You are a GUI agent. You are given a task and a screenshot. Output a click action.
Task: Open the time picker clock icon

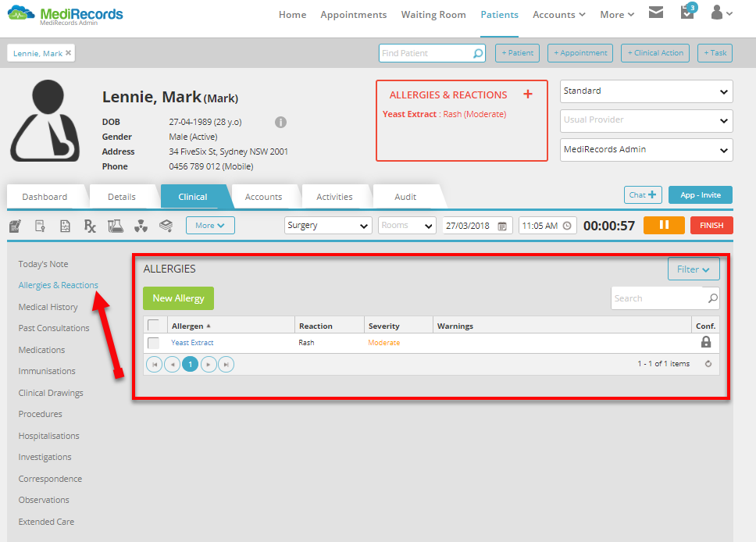pyautogui.click(x=567, y=226)
